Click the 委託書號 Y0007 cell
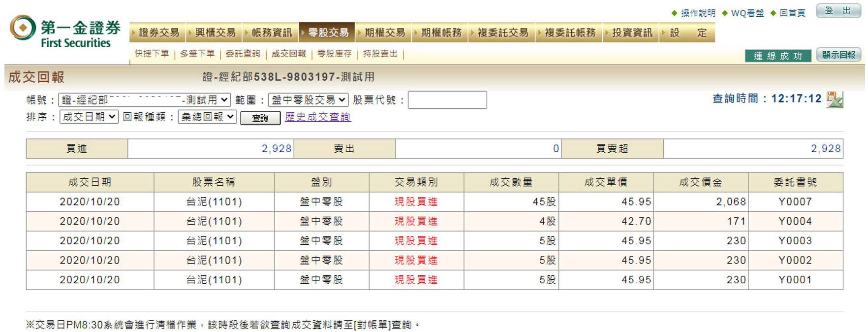The width and height of the screenshot is (868, 332). tap(795, 202)
